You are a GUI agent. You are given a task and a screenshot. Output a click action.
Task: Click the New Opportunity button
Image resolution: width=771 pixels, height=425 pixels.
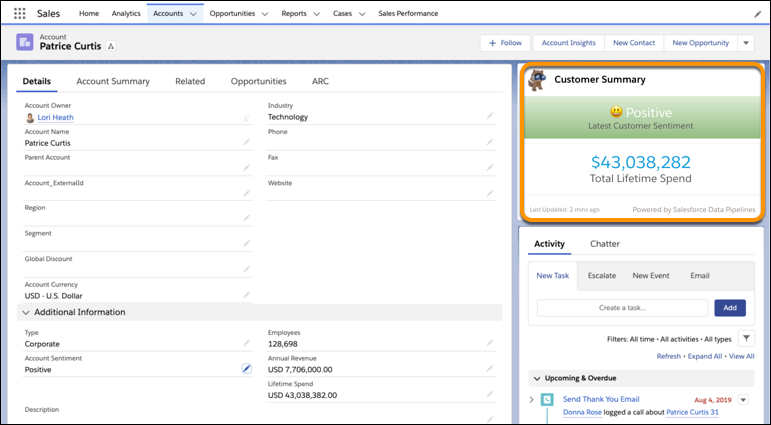701,43
